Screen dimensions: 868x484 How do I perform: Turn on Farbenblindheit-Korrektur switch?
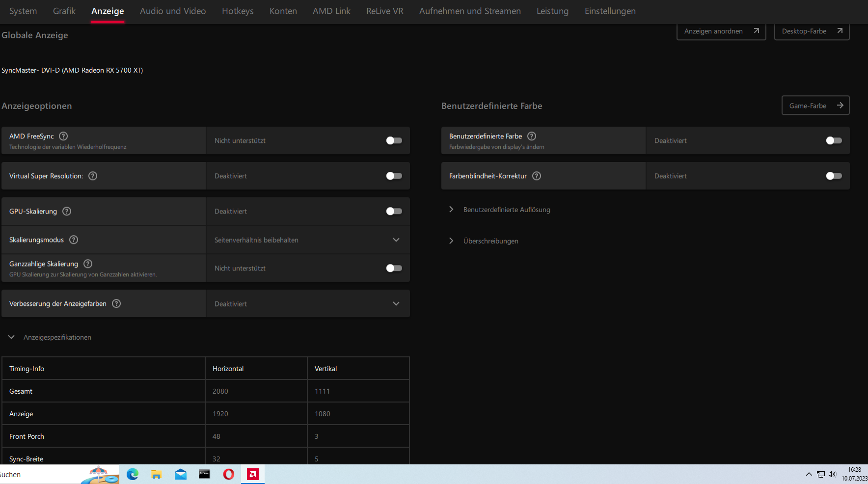(x=834, y=176)
